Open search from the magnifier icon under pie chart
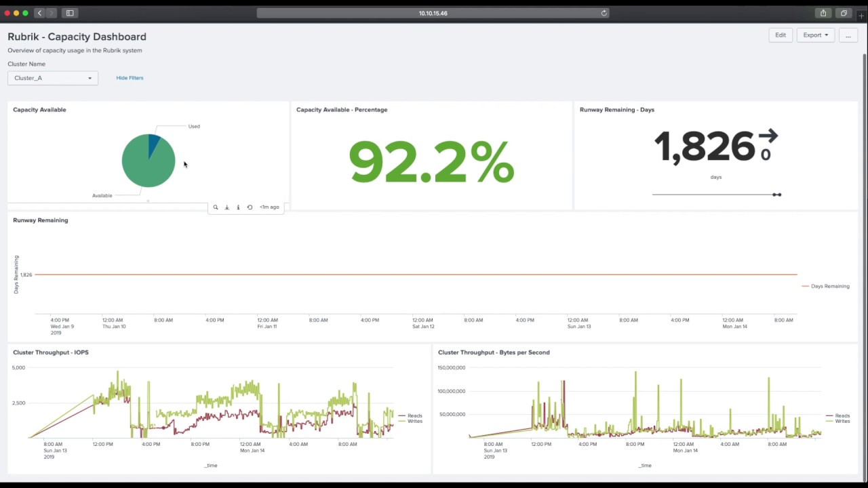The width and height of the screenshot is (868, 488). (216, 207)
